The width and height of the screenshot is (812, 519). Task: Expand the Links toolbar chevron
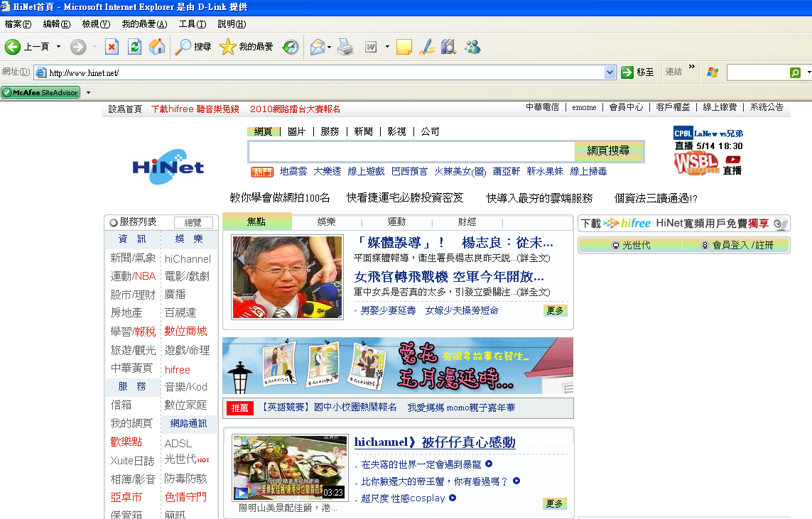pyautogui.click(x=692, y=67)
